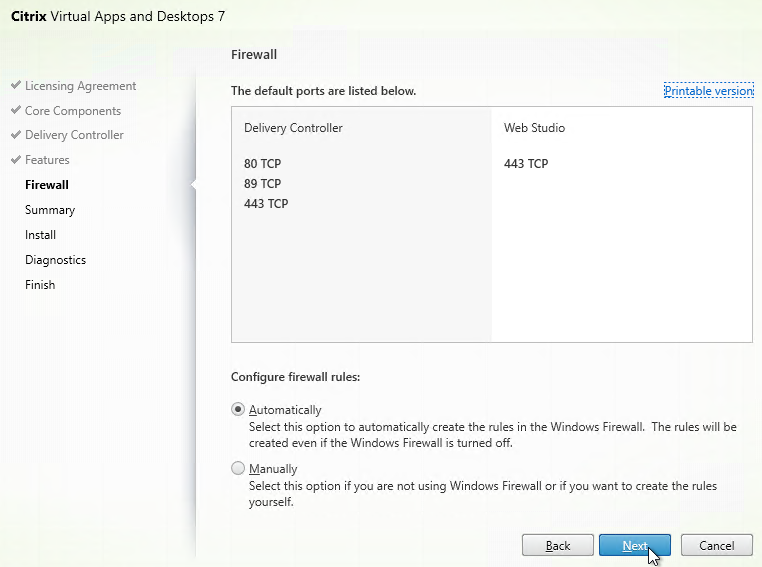The image size is (762, 567).
Task: Click the default ports are listed text
Action: point(323,91)
